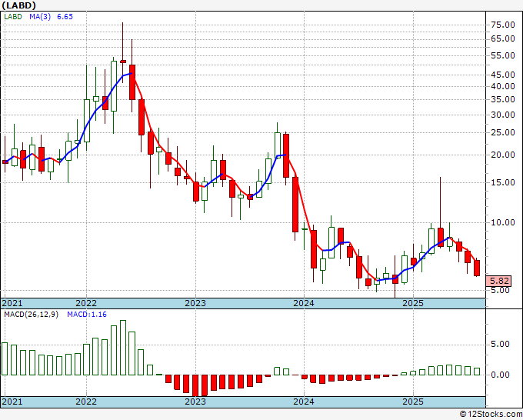The width and height of the screenshot is (523, 420).
Task: Click the 55.00 price axis label
Action: pyautogui.click(x=503, y=55)
